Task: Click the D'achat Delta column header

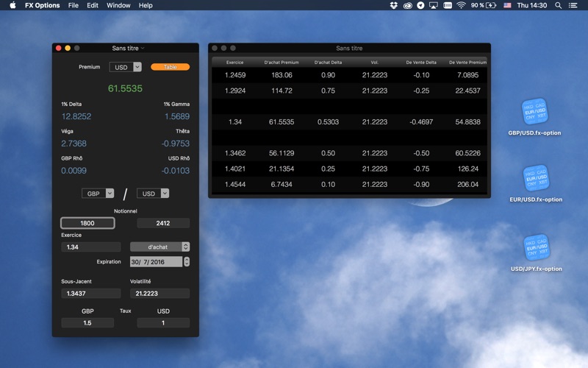Action: pos(328,63)
